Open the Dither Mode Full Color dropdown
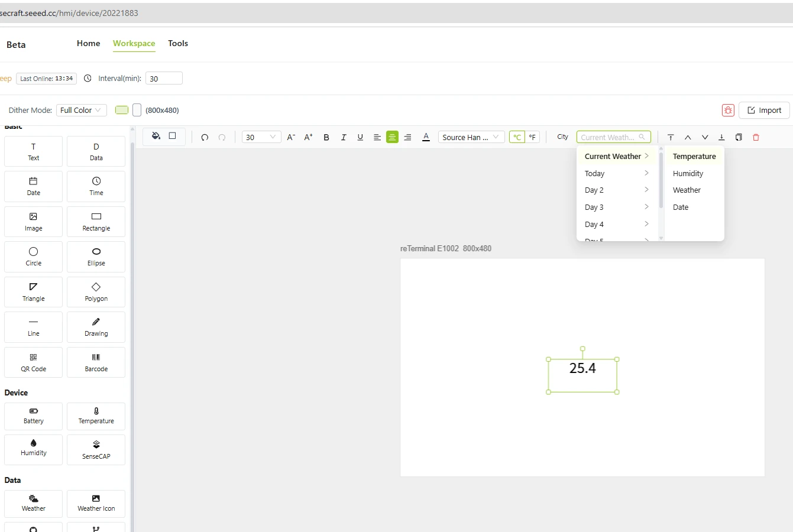The height and width of the screenshot is (532, 793). [x=82, y=111]
